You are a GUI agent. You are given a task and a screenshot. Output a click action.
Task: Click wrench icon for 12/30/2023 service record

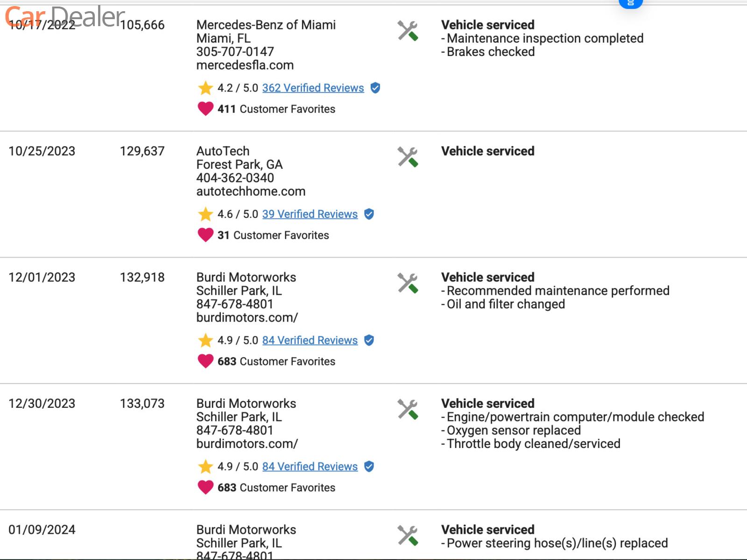[x=408, y=409]
